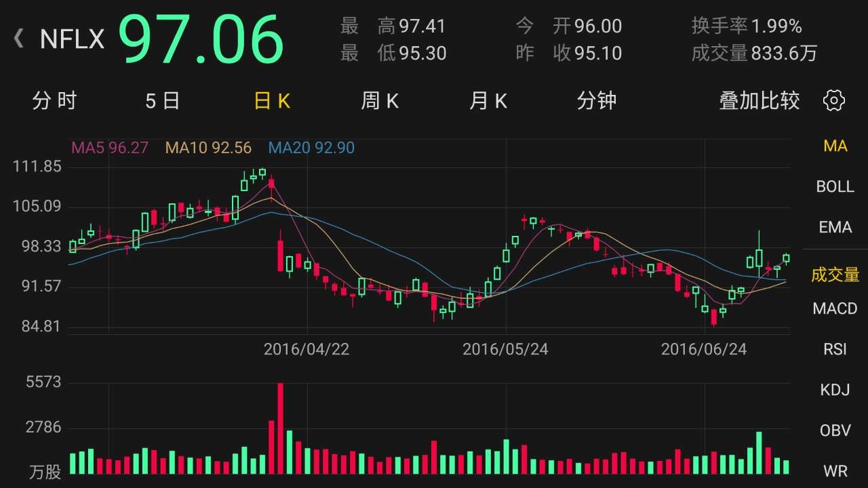Tap the 5573 volume axis label

(x=44, y=382)
